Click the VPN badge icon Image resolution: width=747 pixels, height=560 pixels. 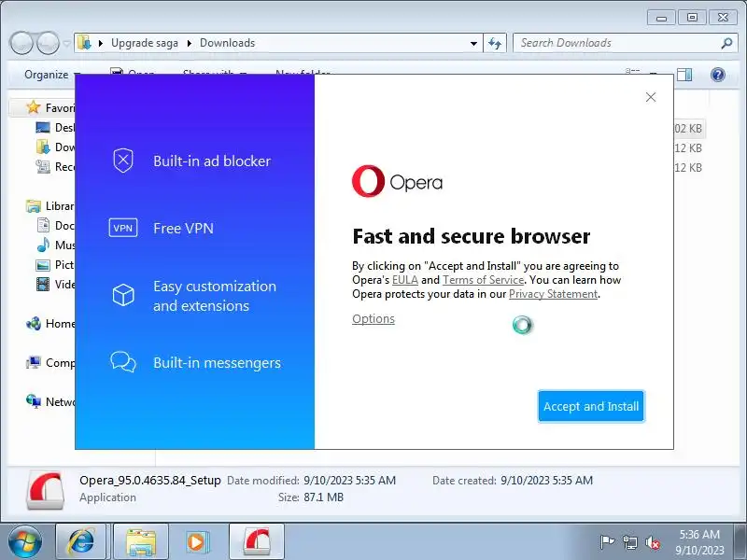pyautogui.click(x=123, y=228)
